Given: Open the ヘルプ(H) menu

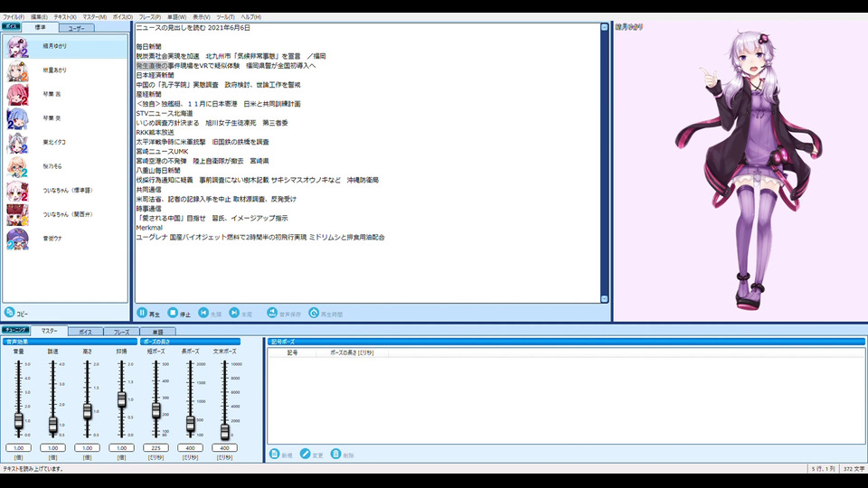Looking at the screenshot, I should tap(250, 17).
